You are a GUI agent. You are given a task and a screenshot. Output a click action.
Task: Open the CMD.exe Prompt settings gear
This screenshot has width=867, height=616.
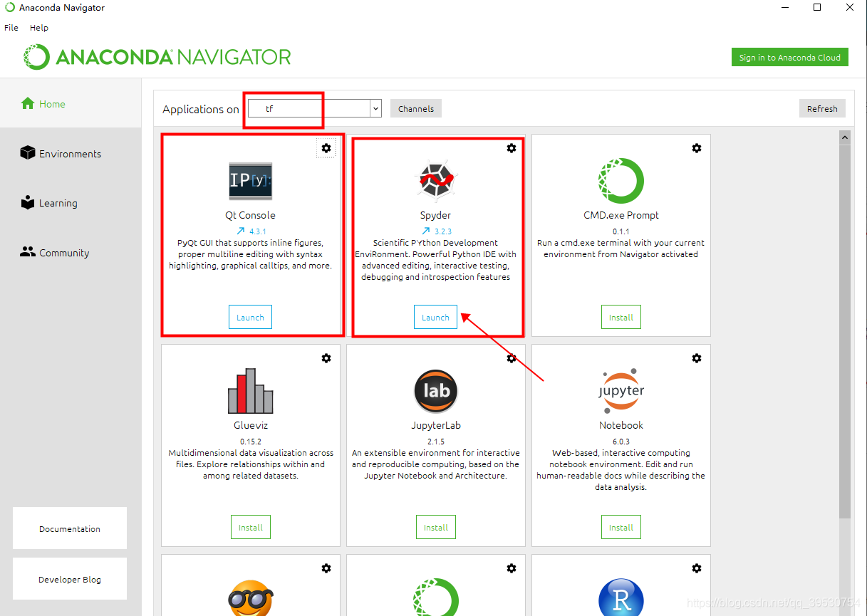[697, 148]
